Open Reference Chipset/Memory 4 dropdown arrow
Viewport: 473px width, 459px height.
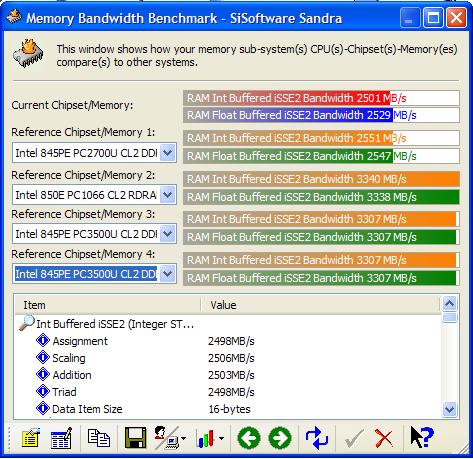point(168,274)
